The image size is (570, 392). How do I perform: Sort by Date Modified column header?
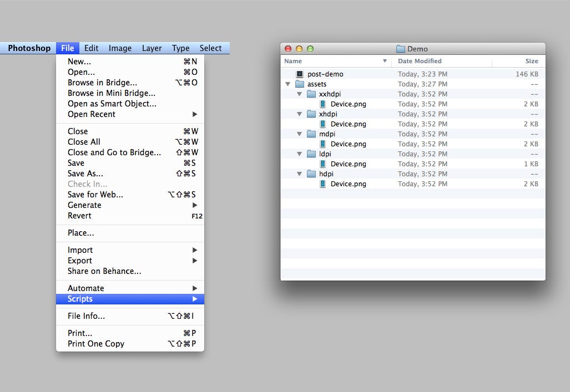click(x=442, y=61)
